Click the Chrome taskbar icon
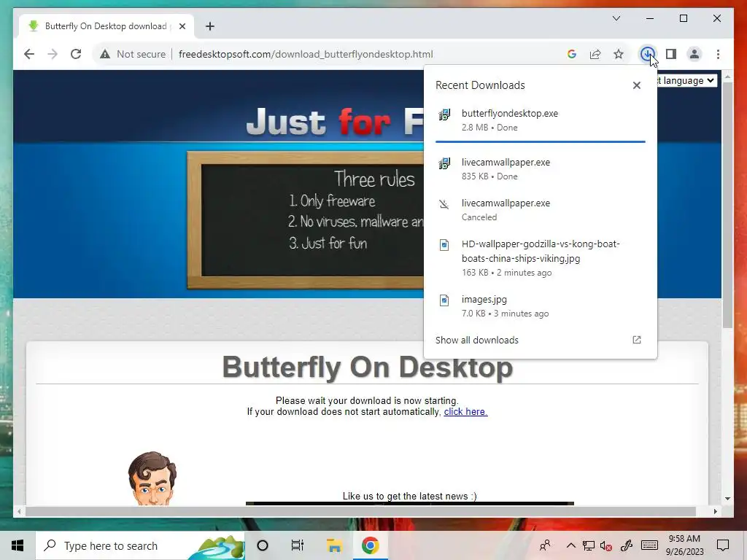Screen dimensions: 747x560 [x=370, y=545]
